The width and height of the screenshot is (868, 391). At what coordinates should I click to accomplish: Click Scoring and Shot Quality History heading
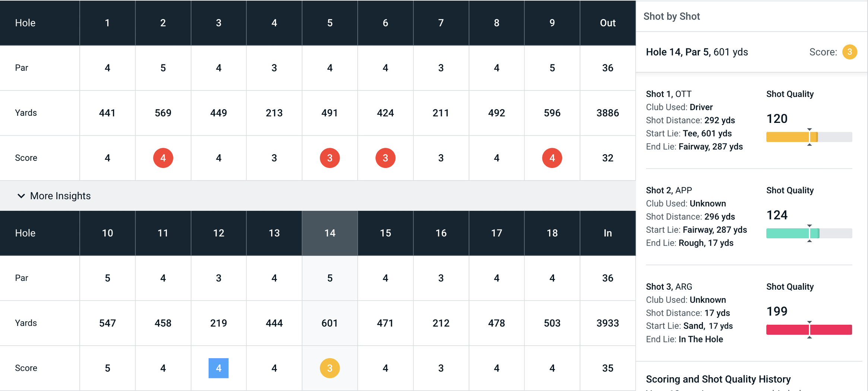click(718, 379)
